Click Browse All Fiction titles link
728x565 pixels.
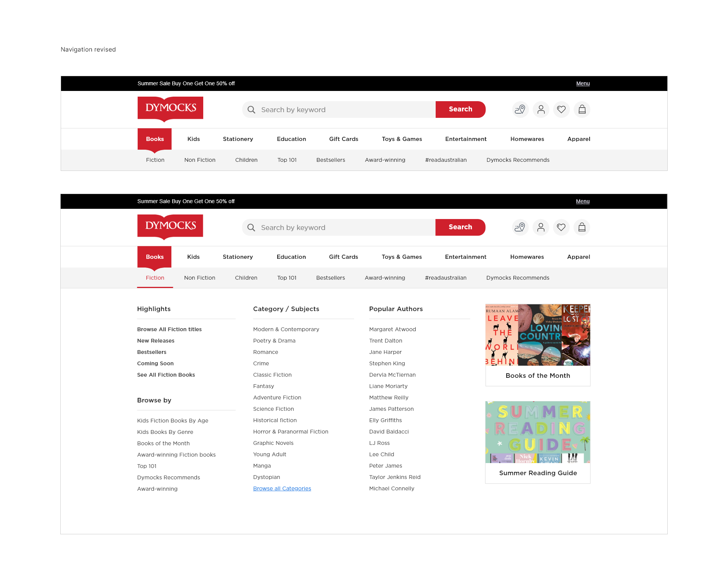point(169,329)
